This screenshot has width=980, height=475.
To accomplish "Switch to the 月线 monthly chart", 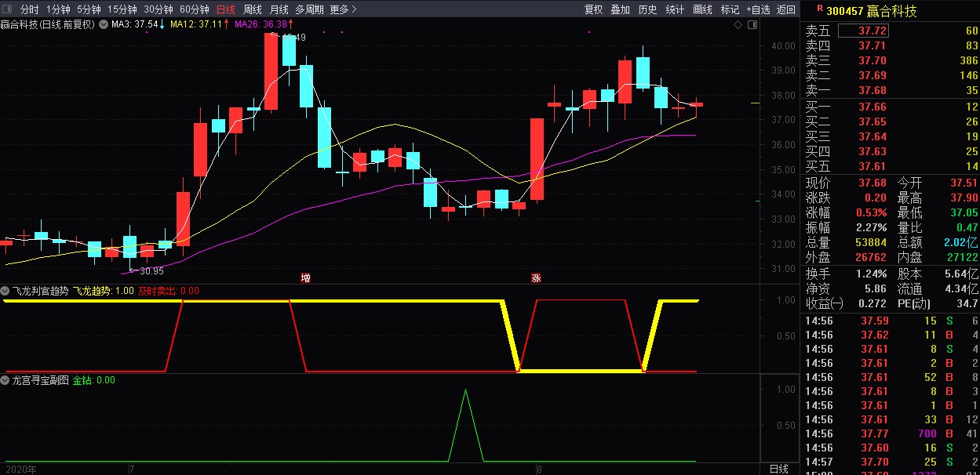I will point(279,9).
